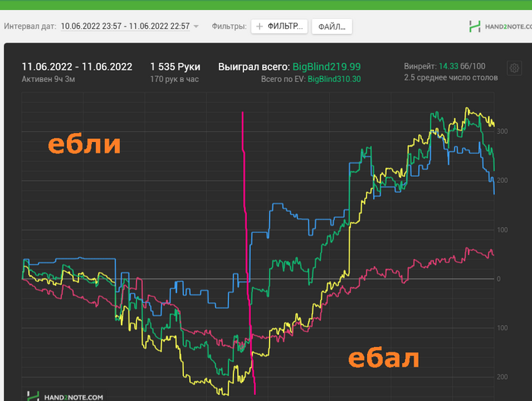The height and width of the screenshot is (401, 532).
Task: Click the 300 label on the y-axis
Action: [502, 131]
